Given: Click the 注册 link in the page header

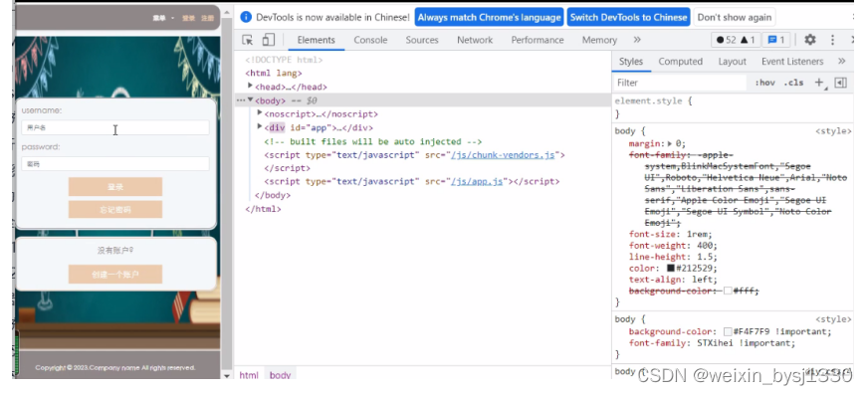Looking at the screenshot, I should tap(207, 18).
